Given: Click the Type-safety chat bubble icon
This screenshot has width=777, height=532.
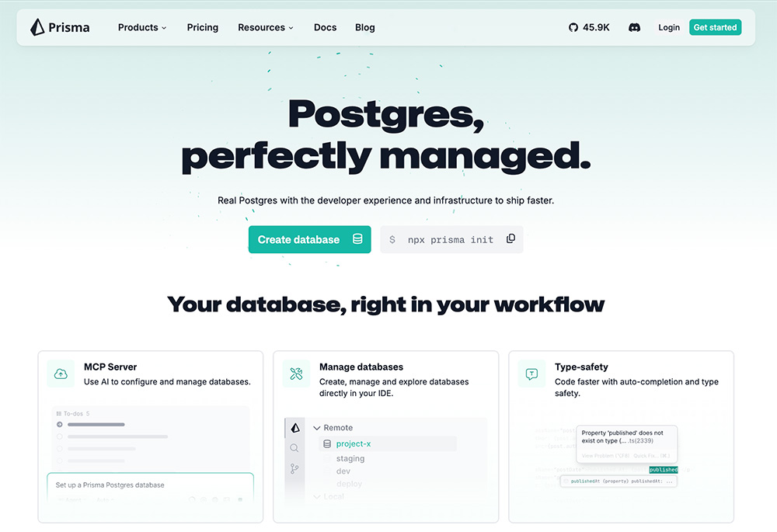Looking at the screenshot, I should click(531, 374).
